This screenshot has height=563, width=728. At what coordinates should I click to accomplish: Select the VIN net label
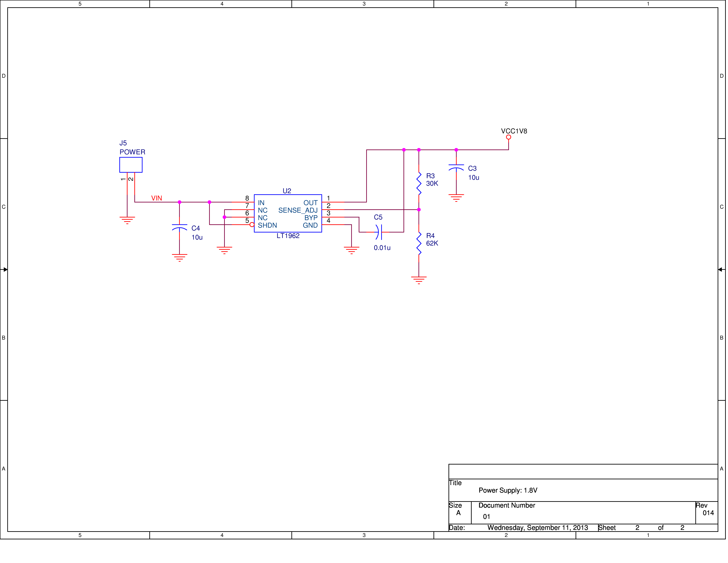pyautogui.click(x=156, y=198)
